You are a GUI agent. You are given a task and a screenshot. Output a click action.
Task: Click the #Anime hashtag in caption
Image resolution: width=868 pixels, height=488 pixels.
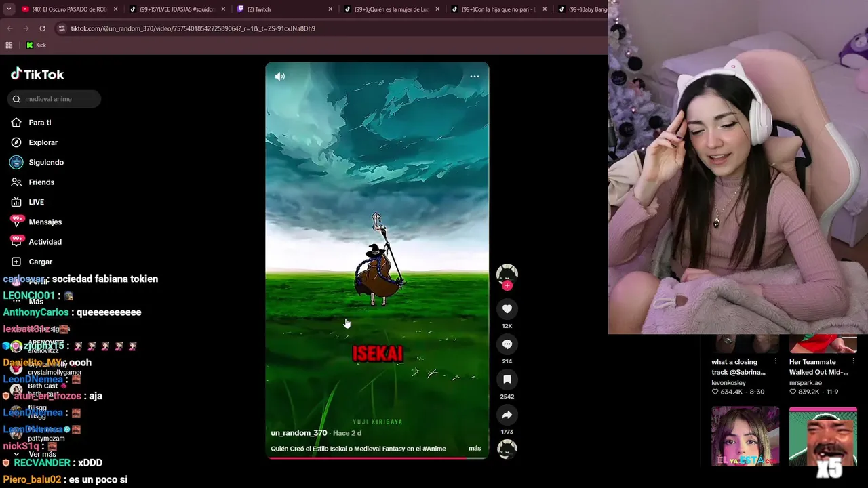pos(434,449)
